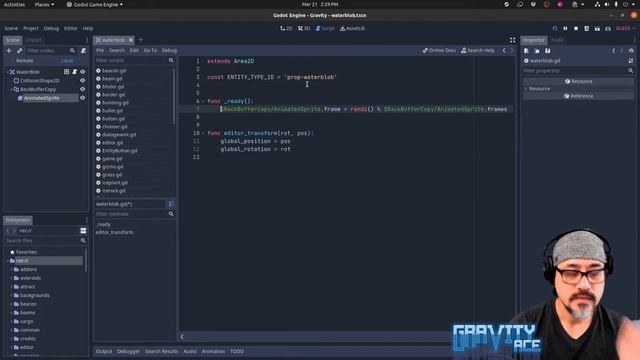Viewport: 640px width, 360px height.
Task: Click the Inspector object properties icon
Action: coord(631,60)
